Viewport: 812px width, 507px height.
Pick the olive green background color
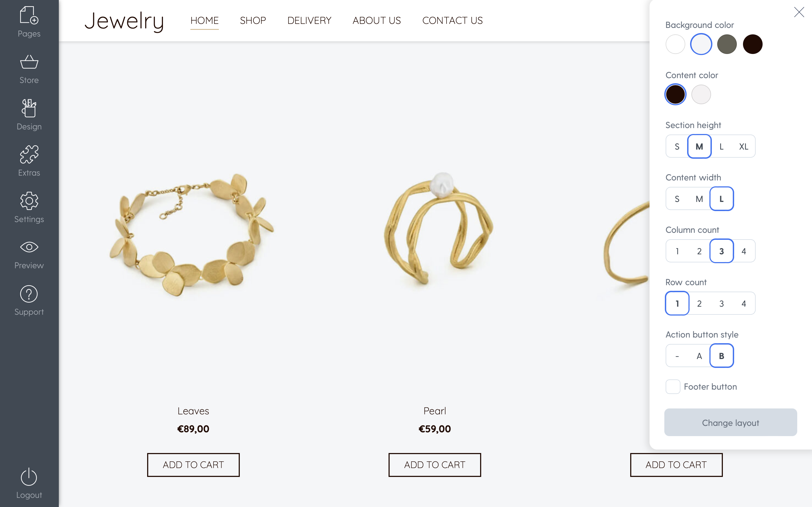727,44
